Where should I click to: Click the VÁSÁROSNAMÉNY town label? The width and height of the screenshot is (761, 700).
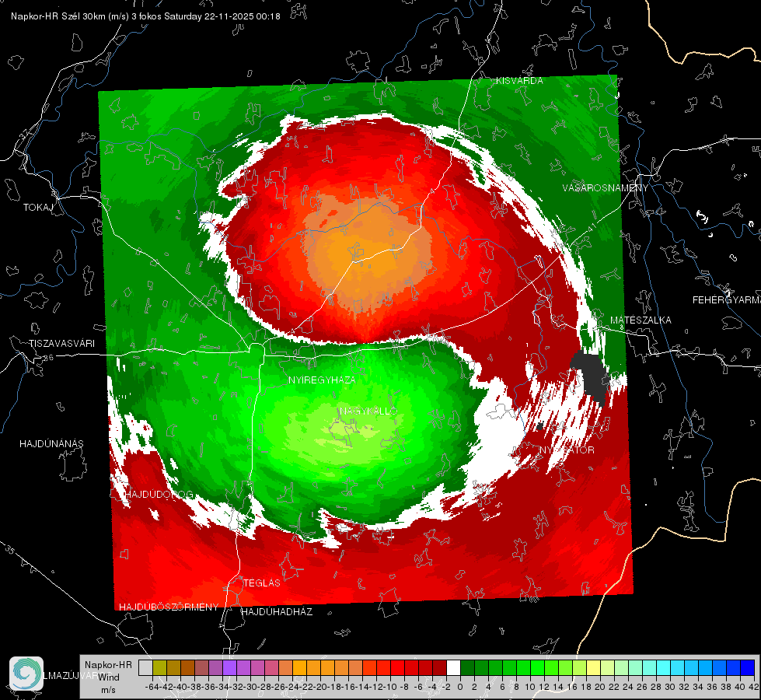point(606,187)
